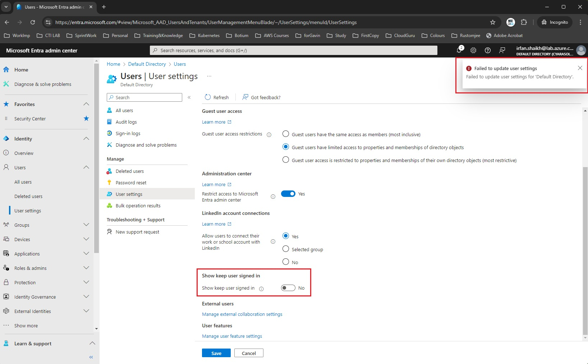588x364 pixels.
Task: Click Show more in sidebar
Action: [26, 326]
